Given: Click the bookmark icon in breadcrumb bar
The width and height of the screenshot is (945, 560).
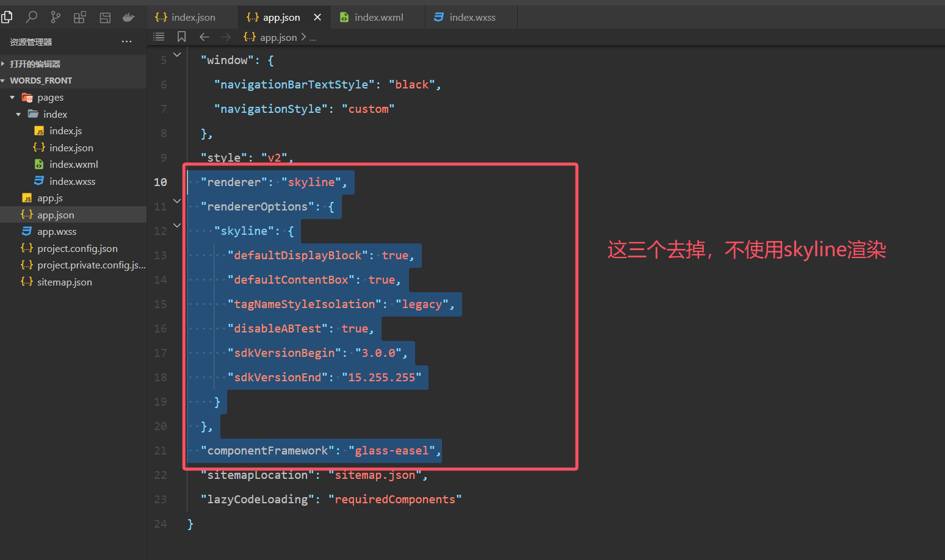Looking at the screenshot, I should [181, 37].
